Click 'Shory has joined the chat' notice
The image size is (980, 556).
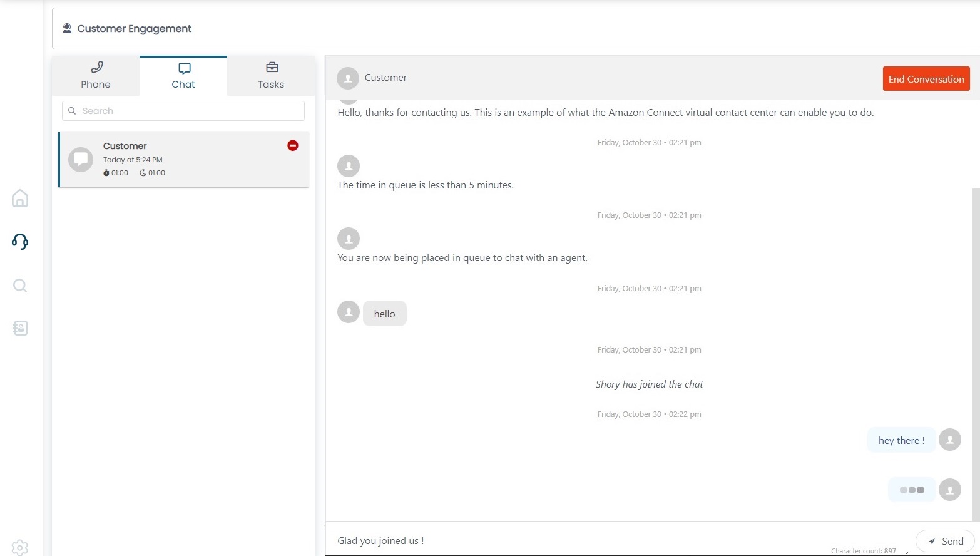(649, 384)
